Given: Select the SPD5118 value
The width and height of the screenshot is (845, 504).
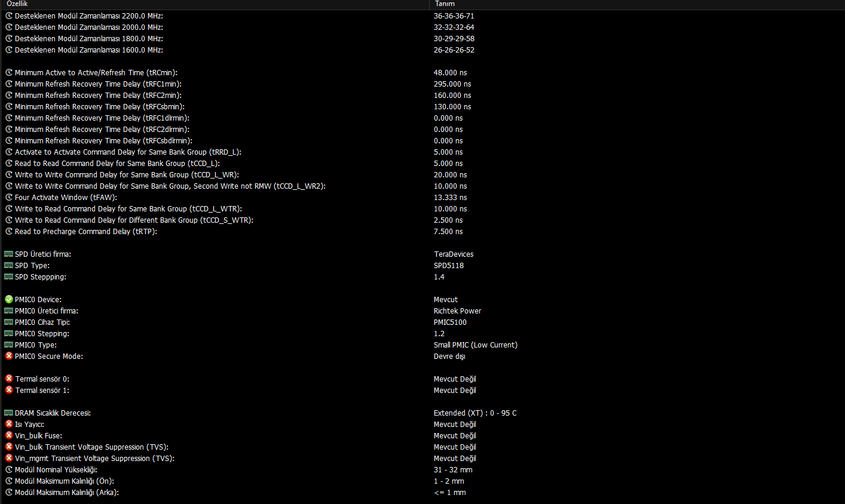Looking at the screenshot, I should 449,266.
